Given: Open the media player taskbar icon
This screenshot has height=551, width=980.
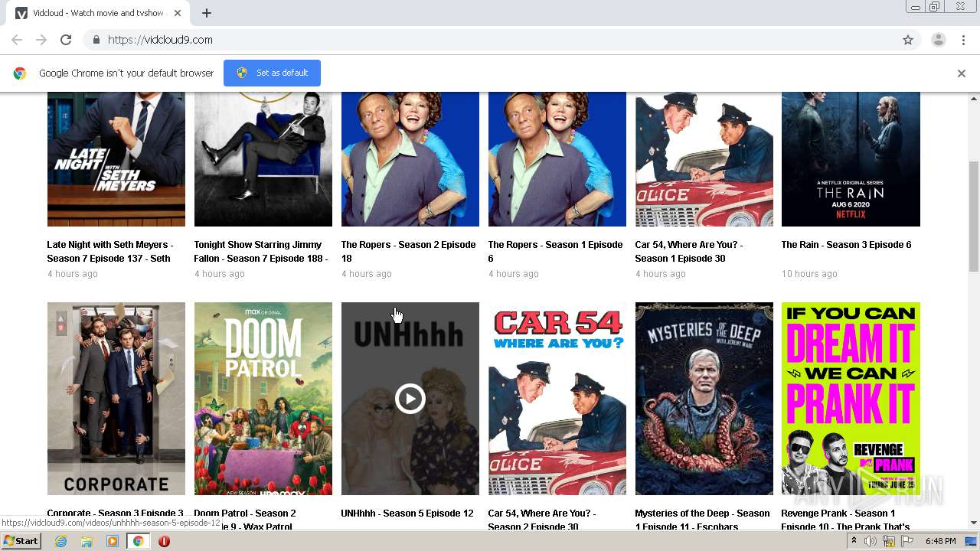Looking at the screenshot, I should click(113, 541).
